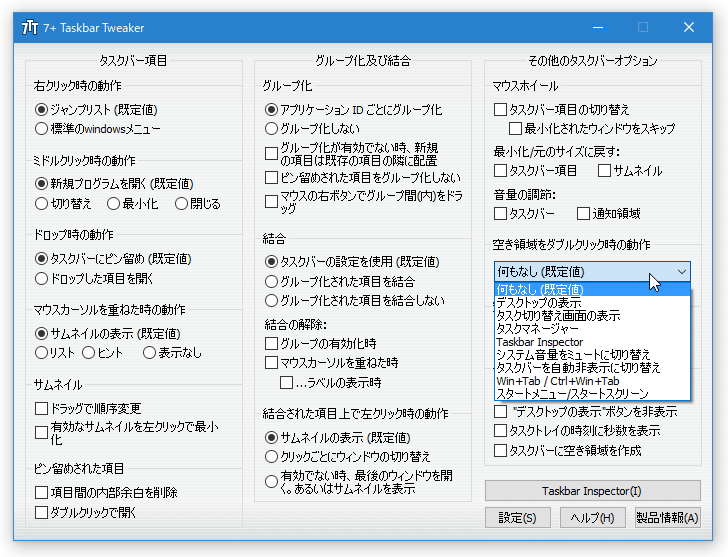
Task: Enable 有効なサムネイルを左クリックで最小化 checkbox
Action: pos(41,433)
